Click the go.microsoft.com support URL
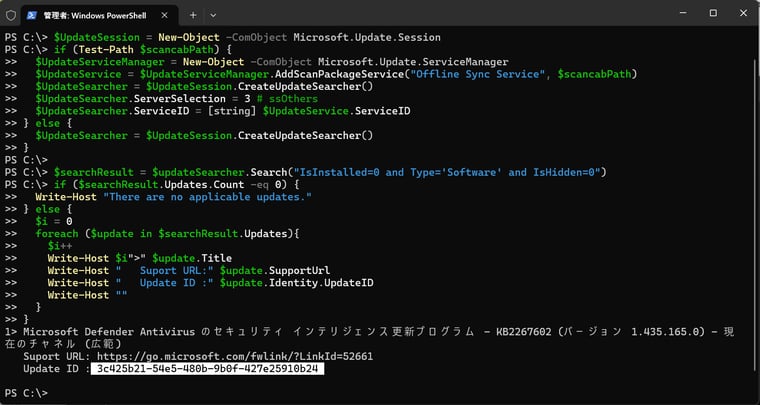This screenshot has width=760, height=405. coord(235,357)
